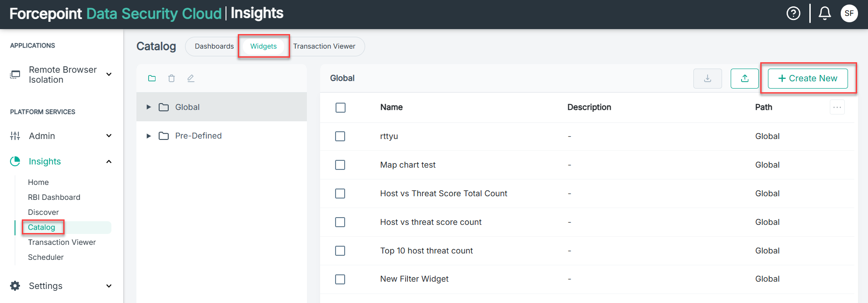Open RBI Dashboard in sidebar
This screenshot has width=868, height=303.
[x=54, y=197]
